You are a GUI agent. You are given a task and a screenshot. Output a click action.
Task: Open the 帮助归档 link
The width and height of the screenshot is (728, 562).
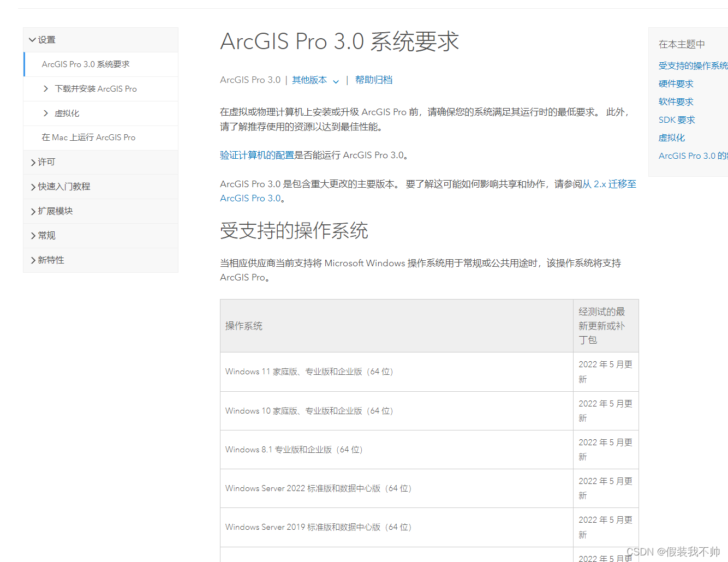374,80
